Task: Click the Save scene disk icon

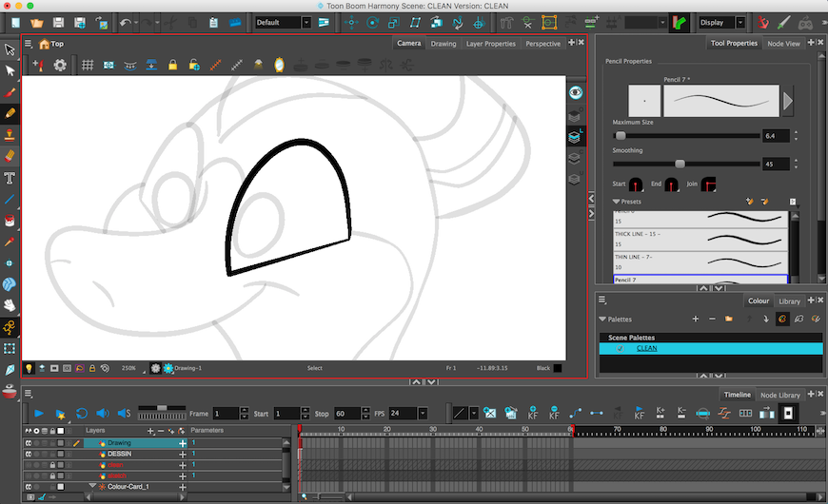Action: pos(58,23)
